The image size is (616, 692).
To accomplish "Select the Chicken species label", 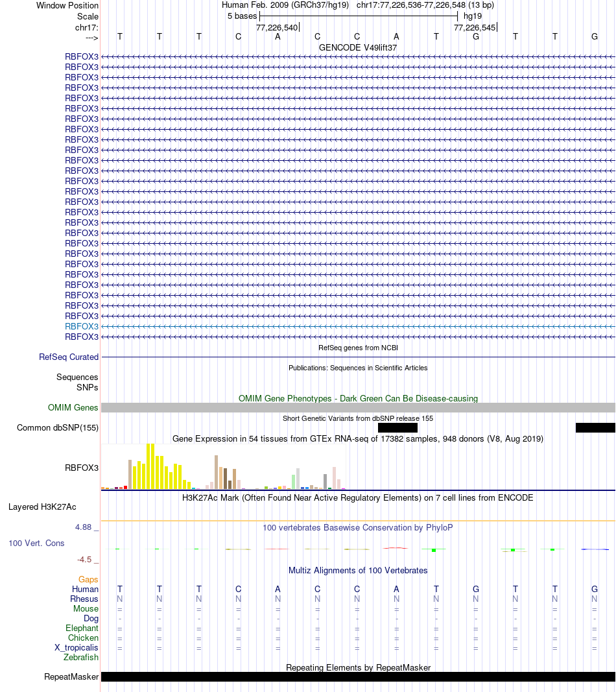I will coord(84,638).
